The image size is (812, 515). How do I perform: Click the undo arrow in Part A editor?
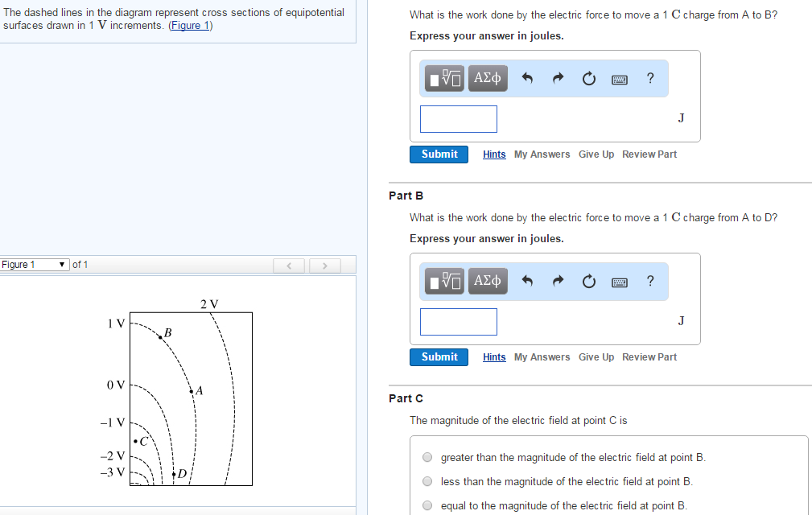[x=528, y=77]
